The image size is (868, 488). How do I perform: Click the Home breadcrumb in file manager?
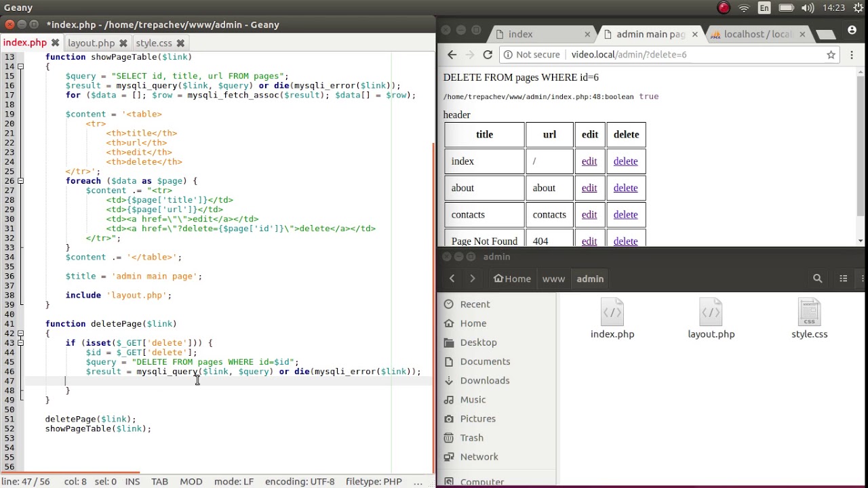[x=512, y=279]
